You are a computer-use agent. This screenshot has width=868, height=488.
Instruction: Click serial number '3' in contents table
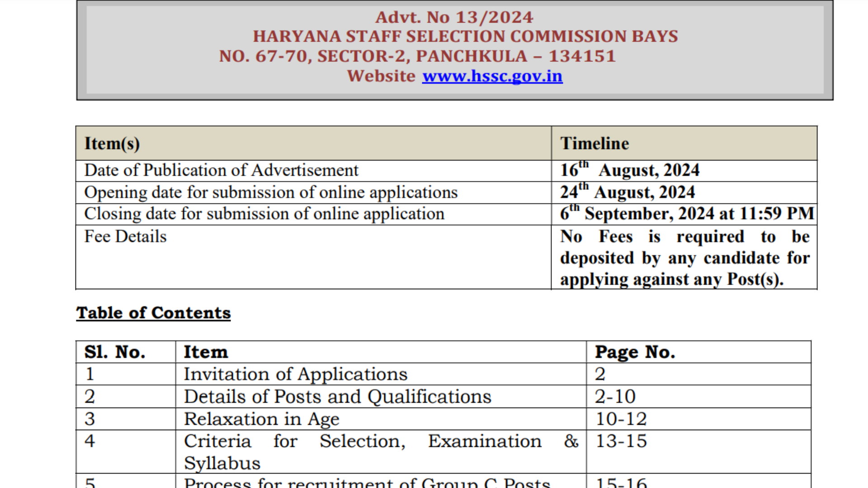pyautogui.click(x=90, y=419)
